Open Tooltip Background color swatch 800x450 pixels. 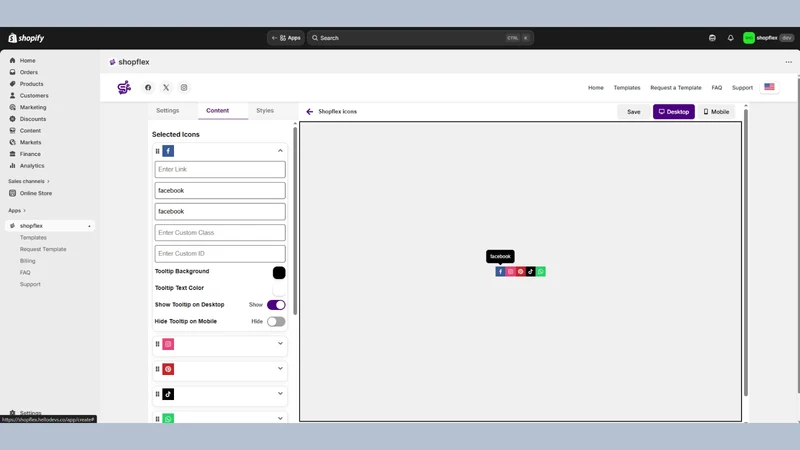pyautogui.click(x=279, y=273)
